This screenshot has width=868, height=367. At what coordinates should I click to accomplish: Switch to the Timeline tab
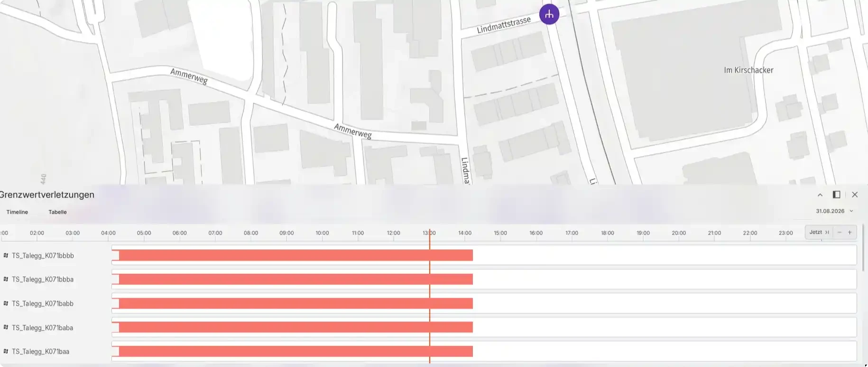[x=17, y=212]
